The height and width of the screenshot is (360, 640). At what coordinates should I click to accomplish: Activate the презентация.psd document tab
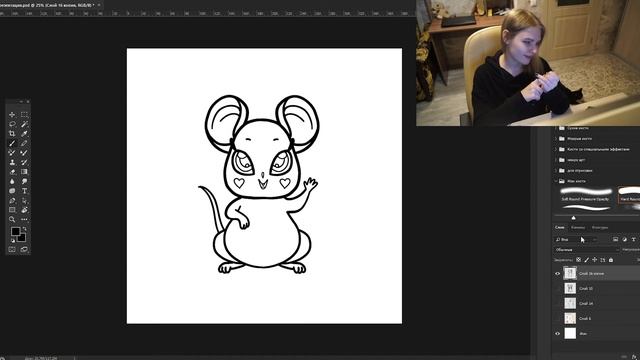[47, 5]
